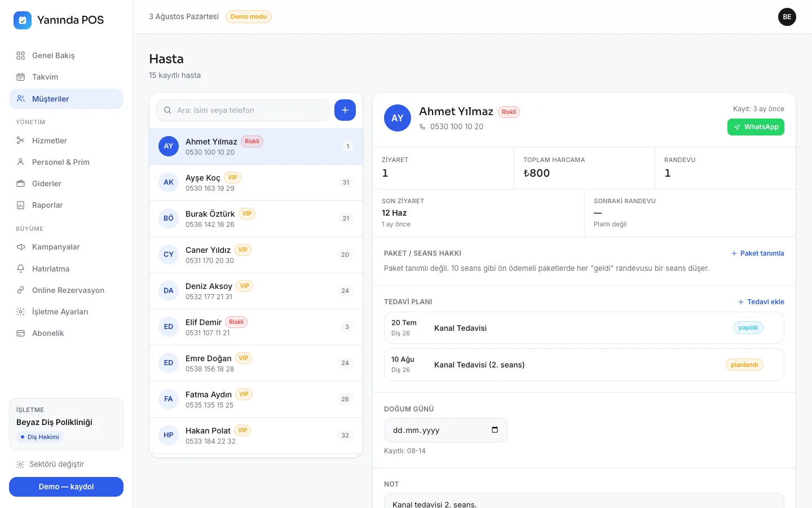Open the Takvim menu item
The height and width of the screenshot is (508, 812).
click(x=66, y=77)
